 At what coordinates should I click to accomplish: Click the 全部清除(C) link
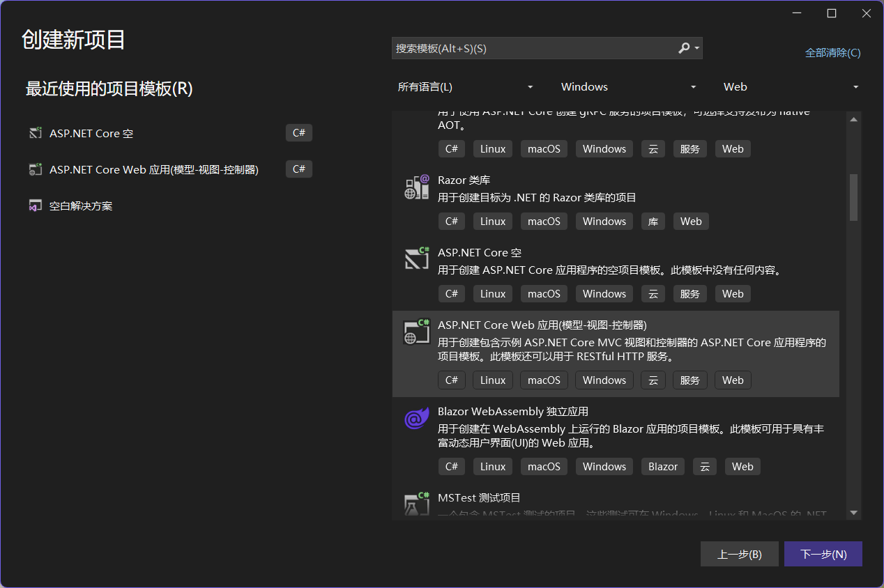click(x=833, y=53)
